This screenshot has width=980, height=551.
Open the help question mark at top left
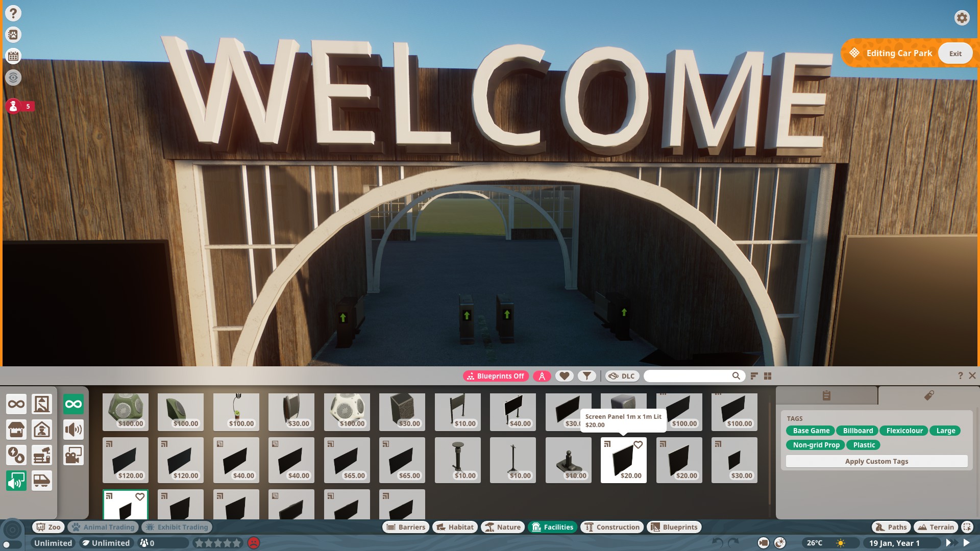pyautogui.click(x=13, y=13)
